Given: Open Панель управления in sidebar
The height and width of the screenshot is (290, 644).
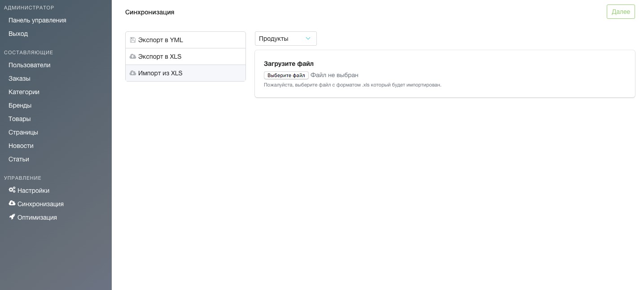Looking at the screenshot, I should pos(37,20).
